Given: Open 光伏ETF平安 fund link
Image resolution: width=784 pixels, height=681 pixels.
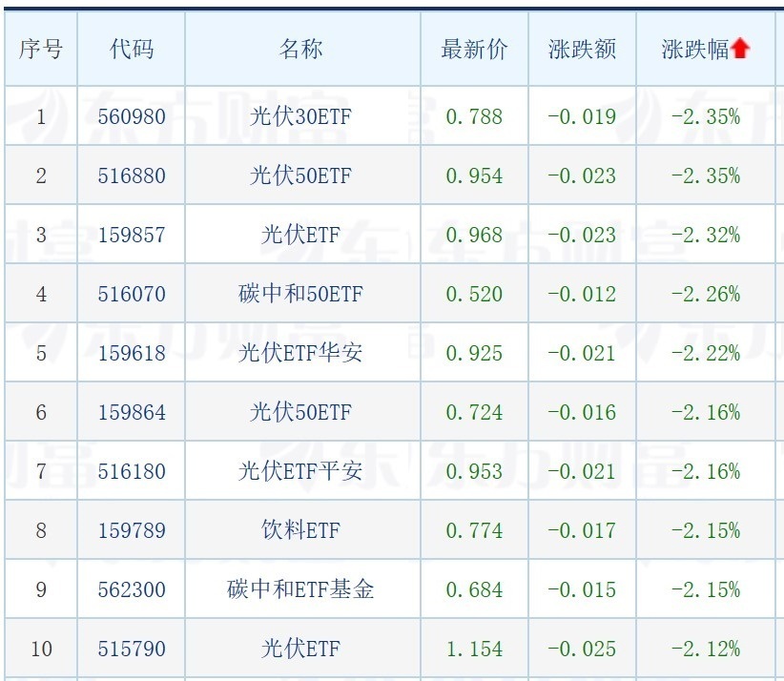Looking at the screenshot, I should click(x=301, y=471).
